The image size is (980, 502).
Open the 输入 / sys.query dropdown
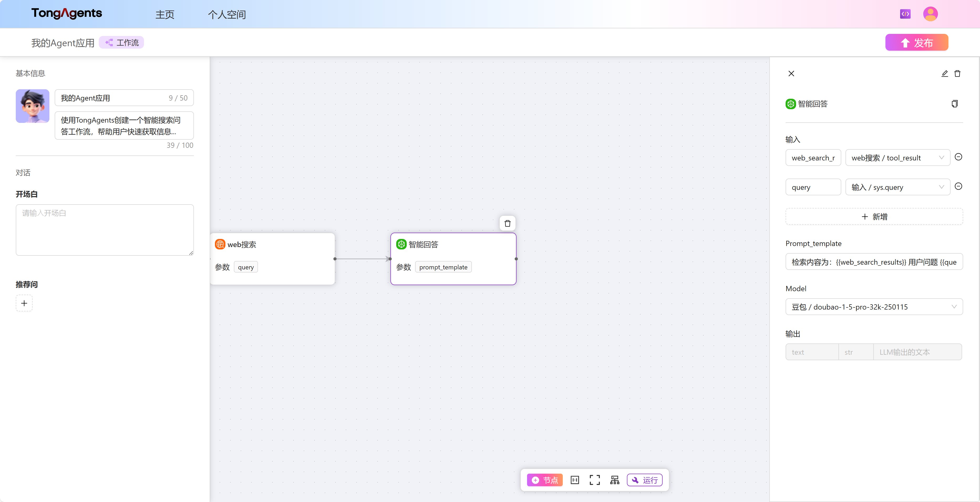point(898,187)
